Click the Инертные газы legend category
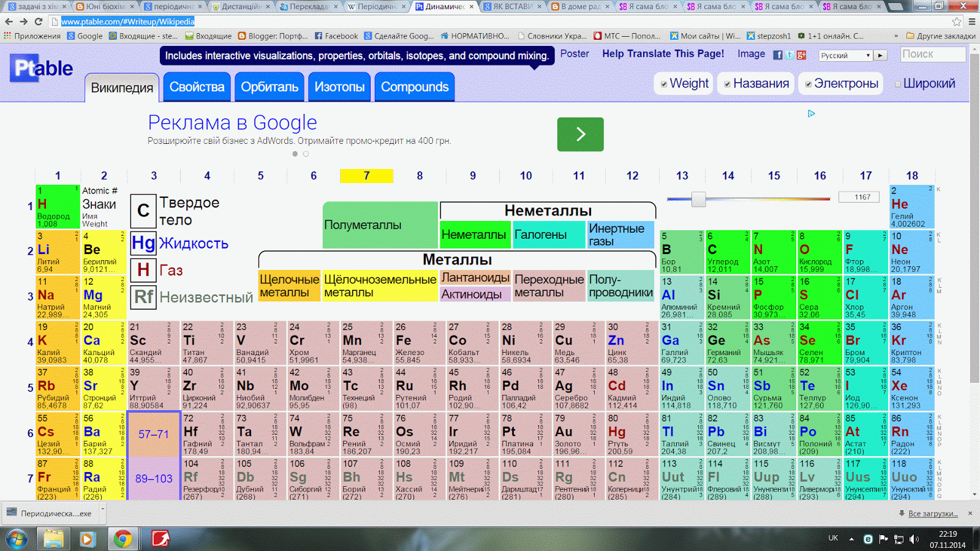Screen dimensions: 980x551 620,234
